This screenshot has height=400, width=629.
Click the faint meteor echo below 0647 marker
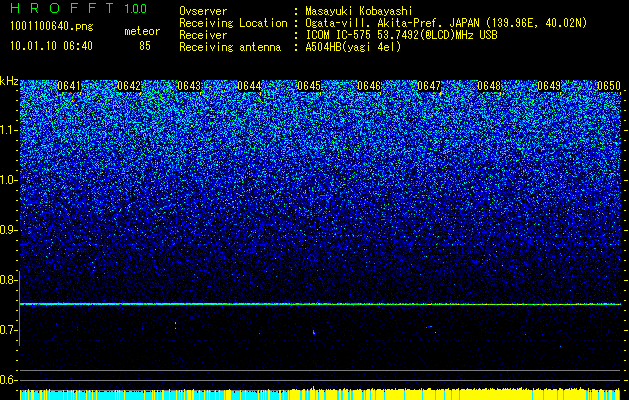click(x=431, y=329)
